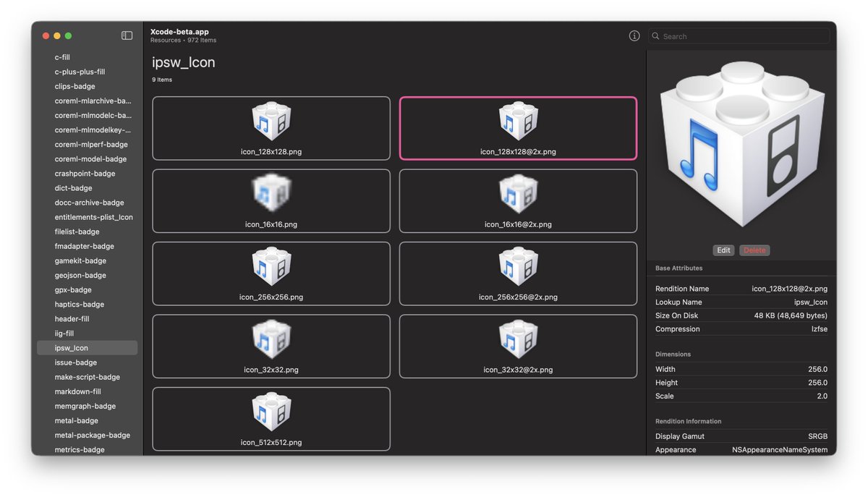Viewport: 868px width, 497px height.
Task: Click the 9 Items count label
Action: point(162,80)
